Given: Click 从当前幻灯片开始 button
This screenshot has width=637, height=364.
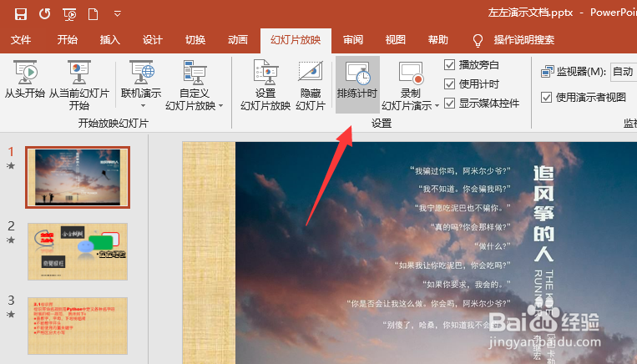Looking at the screenshot, I should pos(79,85).
